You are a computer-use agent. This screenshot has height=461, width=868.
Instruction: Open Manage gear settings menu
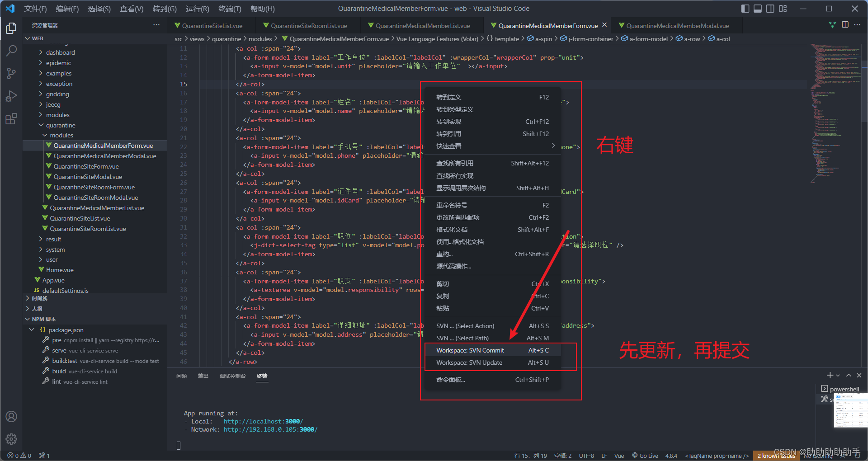(x=11, y=438)
